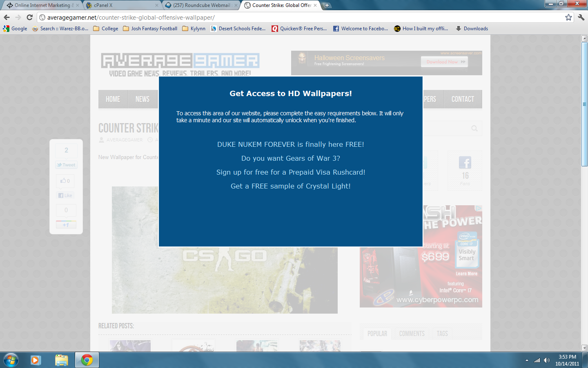
Task: Click the Gears of War 3 offer link
Action: [x=291, y=158]
